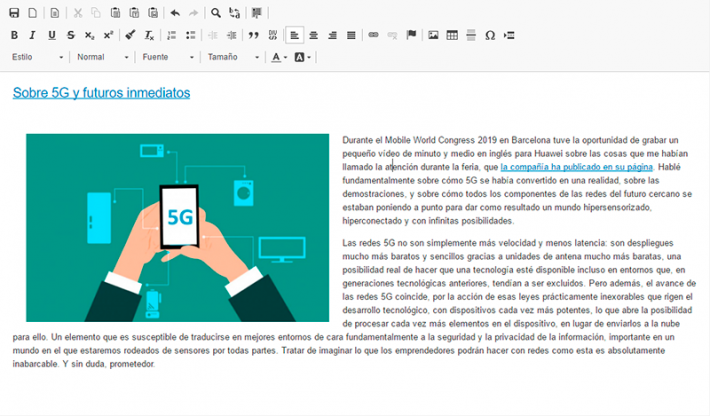Follow "la compañía ha publicado en su página" link
The width and height of the screenshot is (710, 416).
click(577, 167)
